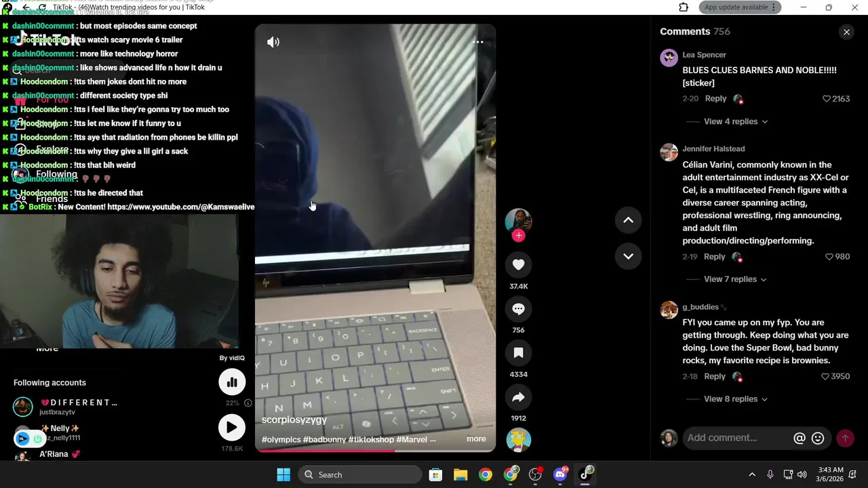Open Microsoft Store from the taskbar

(435, 474)
